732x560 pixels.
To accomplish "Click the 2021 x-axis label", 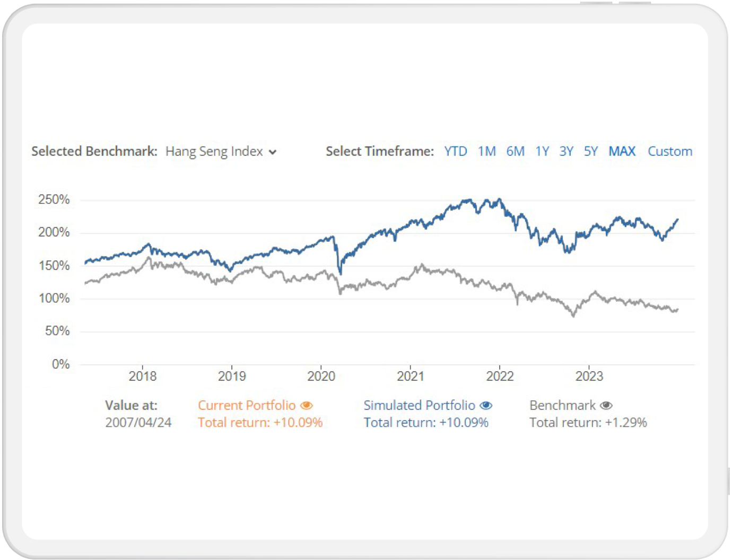I will (411, 377).
